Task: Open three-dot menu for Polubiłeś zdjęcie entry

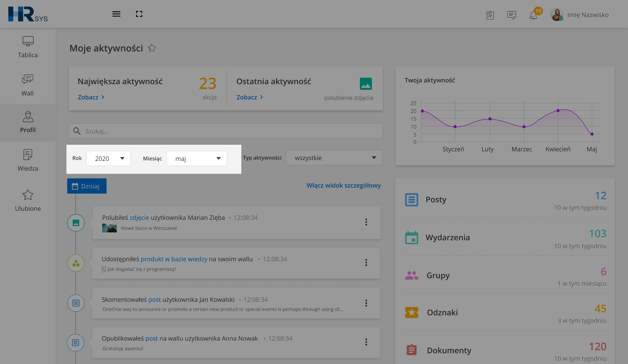Action: coord(366,222)
